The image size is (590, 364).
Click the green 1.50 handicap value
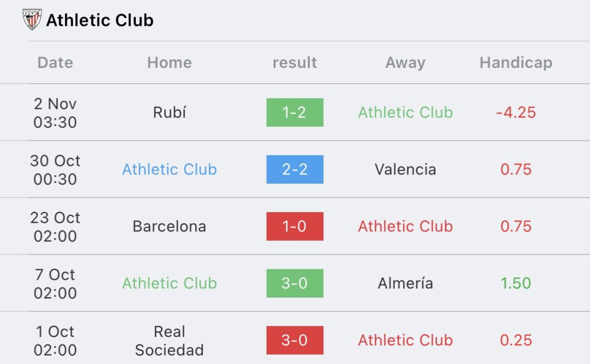(x=516, y=283)
